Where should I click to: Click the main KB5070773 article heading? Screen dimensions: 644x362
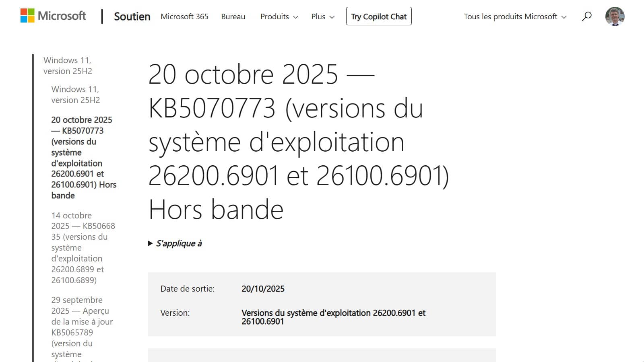[x=298, y=142]
